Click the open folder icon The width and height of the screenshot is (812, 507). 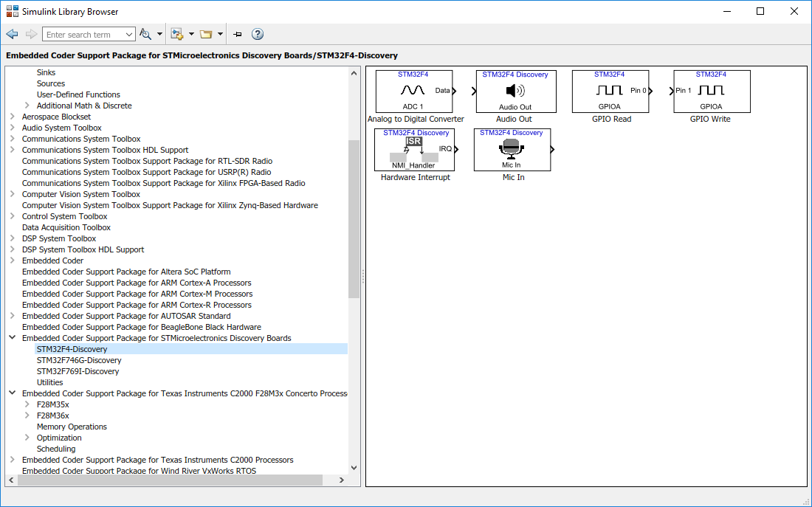[206, 34]
